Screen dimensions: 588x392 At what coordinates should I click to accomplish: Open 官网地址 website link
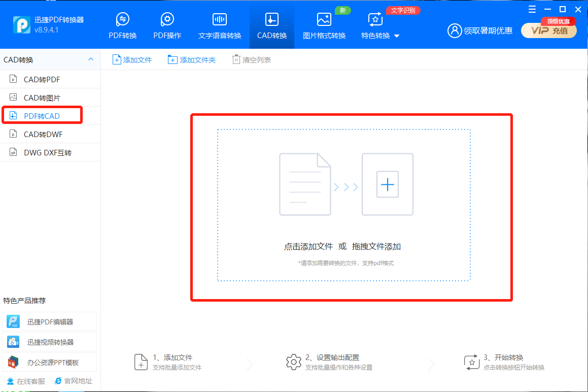click(x=74, y=381)
